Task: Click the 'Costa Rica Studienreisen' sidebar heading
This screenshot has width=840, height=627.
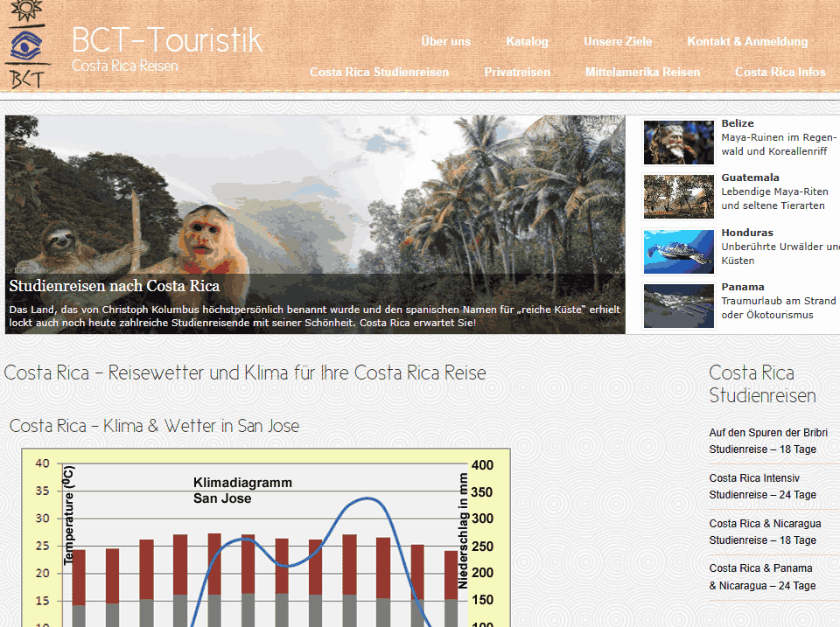Action: coord(762,384)
